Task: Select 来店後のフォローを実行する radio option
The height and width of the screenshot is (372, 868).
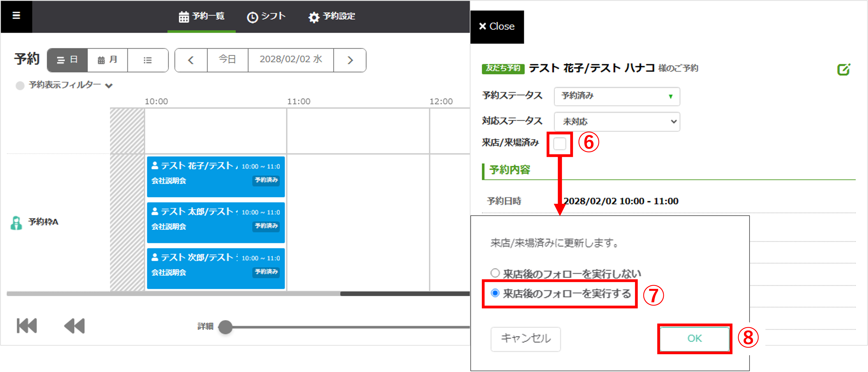Action: pyautogui.click(x=495, y=293)
